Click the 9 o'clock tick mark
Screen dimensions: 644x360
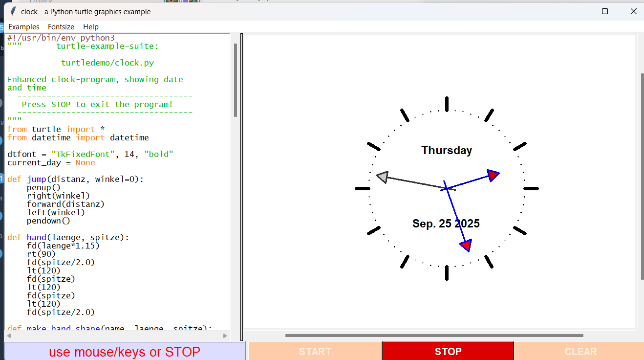coord(363,188)
